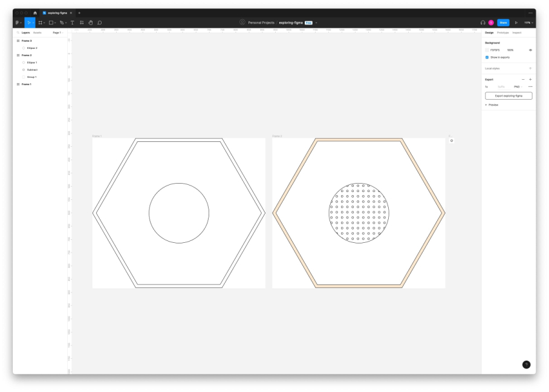This screenshot has width=549, height=392.
Task: Click the blue Share button
Action: coord(503,23)
